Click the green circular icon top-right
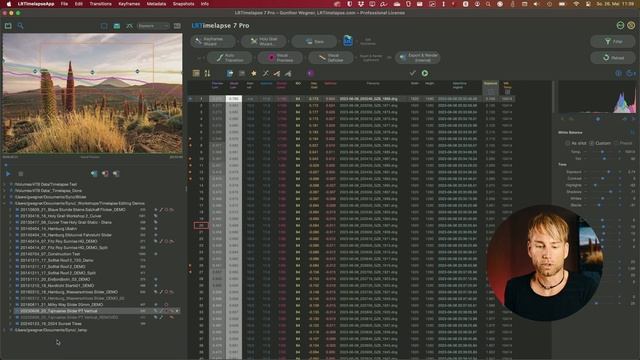 click(620, 25)
